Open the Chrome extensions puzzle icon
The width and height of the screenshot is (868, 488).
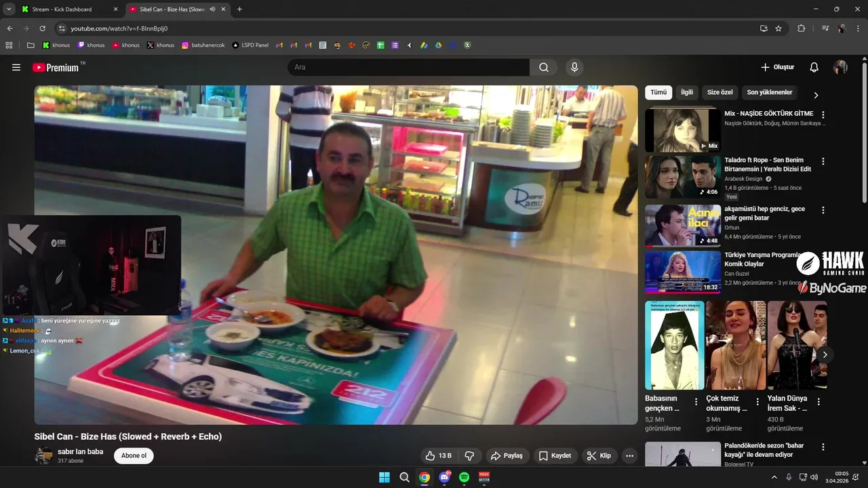[x=802, y=28]
